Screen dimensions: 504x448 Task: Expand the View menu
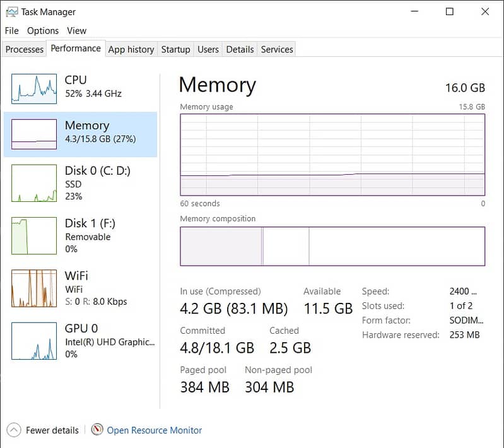[76, 30]
